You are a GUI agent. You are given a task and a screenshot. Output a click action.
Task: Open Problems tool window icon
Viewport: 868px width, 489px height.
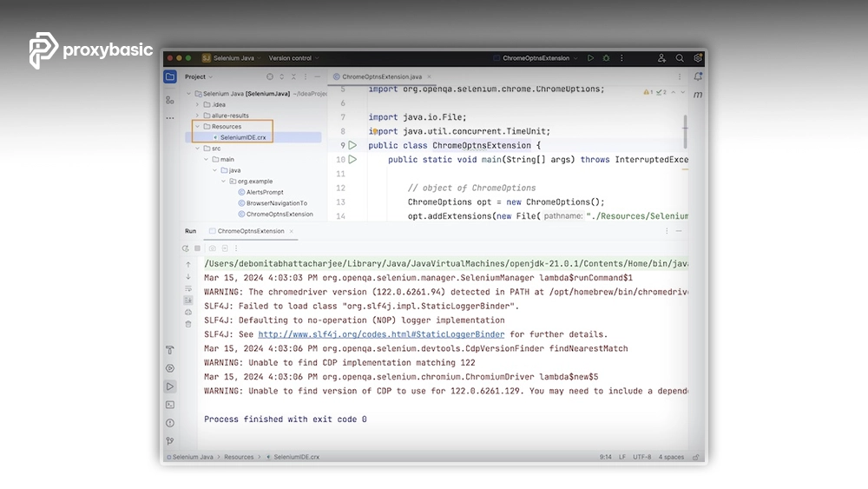coord(170,423)
